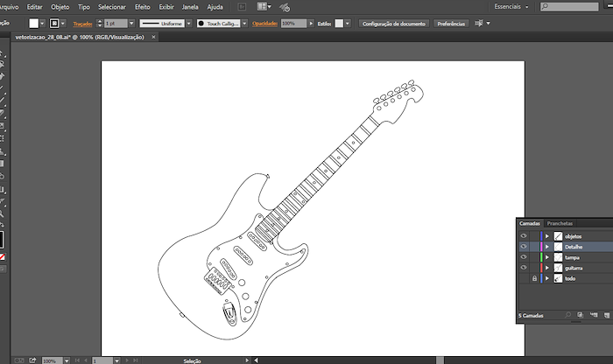Hide the Detalhe layer
Screen dimensions: 613x364
(x=524, y=247)
